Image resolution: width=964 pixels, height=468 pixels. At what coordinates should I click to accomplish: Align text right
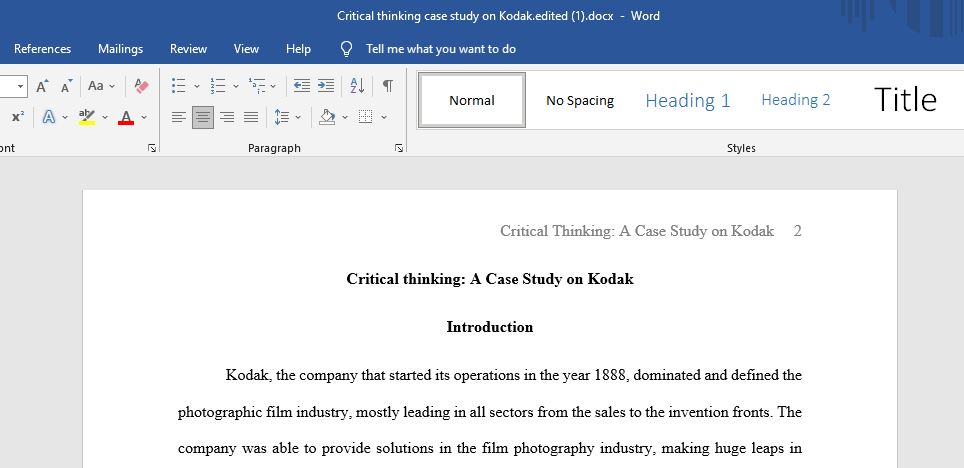point(227,117)
